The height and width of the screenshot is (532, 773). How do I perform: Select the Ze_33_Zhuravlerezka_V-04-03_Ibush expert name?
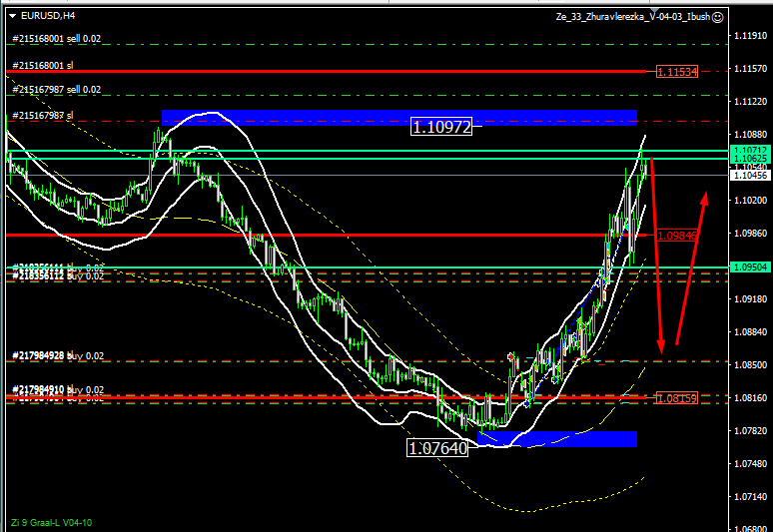[x=633, y=17]
